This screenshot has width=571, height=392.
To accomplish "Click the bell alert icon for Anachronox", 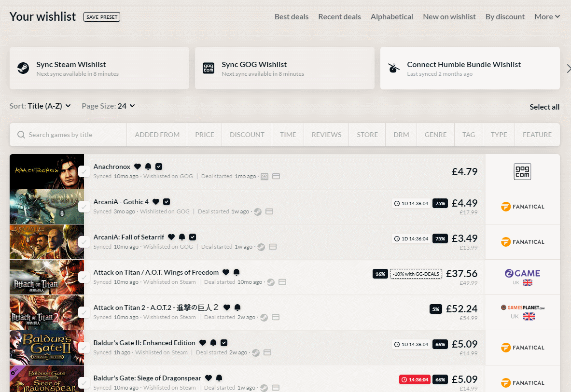I will (148, 167).
